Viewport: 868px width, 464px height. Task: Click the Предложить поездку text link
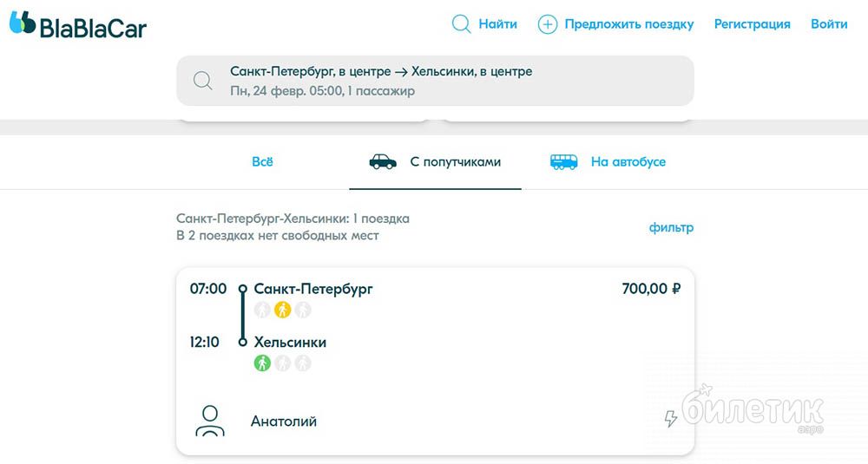(628, 24)
